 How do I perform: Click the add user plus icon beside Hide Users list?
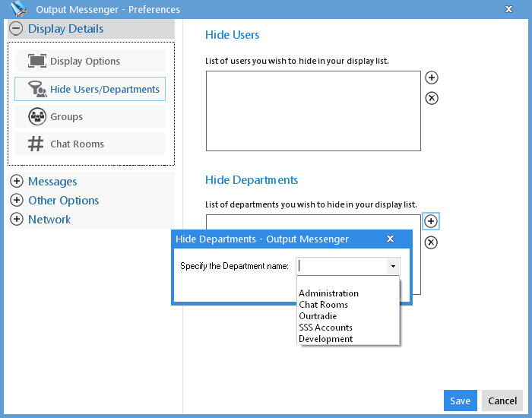[431, 78]
